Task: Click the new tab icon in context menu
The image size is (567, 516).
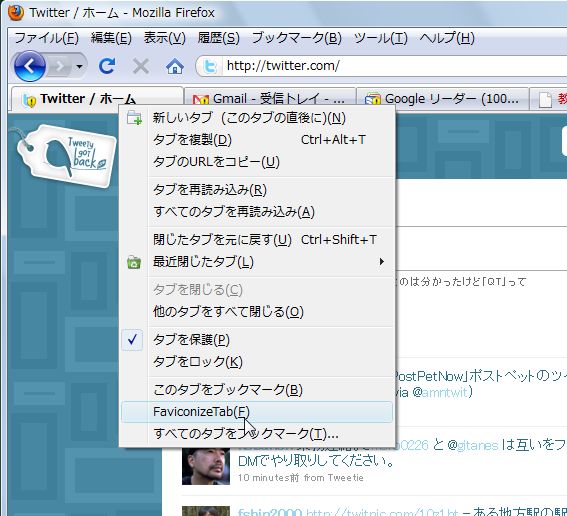Action: coord(134,118)
